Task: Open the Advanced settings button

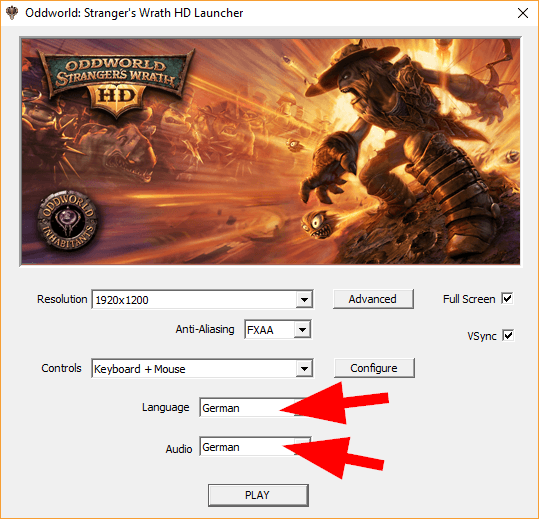Action: [x=373, y=299]
